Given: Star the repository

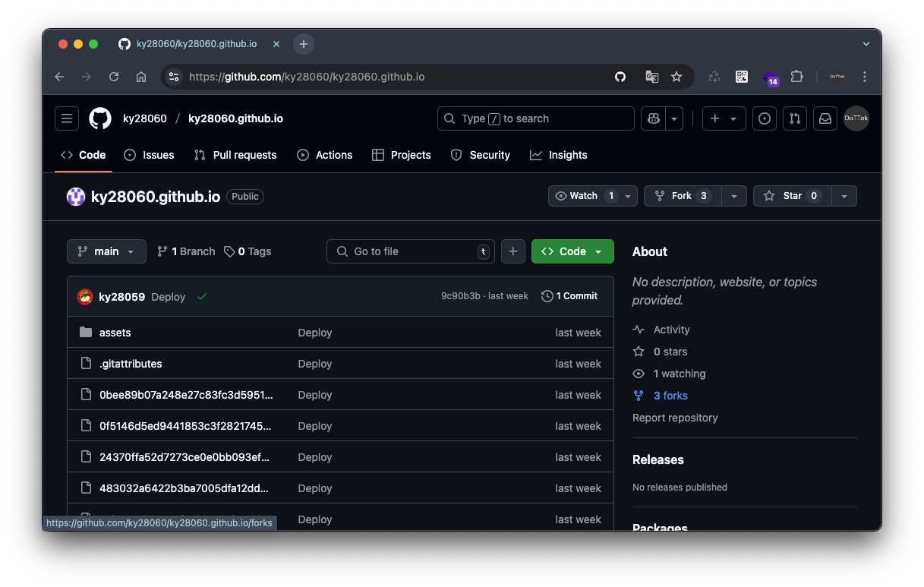Looking at the screenshot, I should click(x=792, y=196).
